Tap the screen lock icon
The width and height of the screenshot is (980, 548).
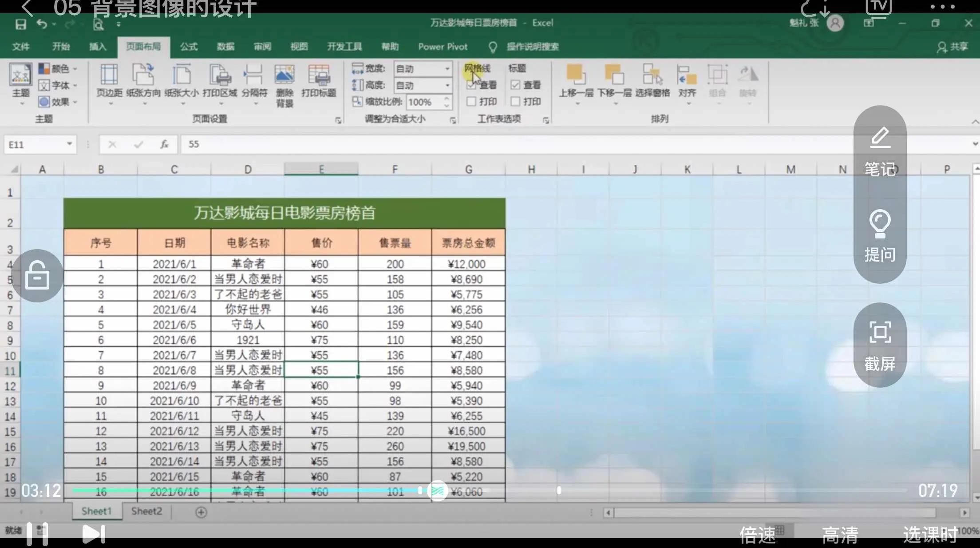37,276
